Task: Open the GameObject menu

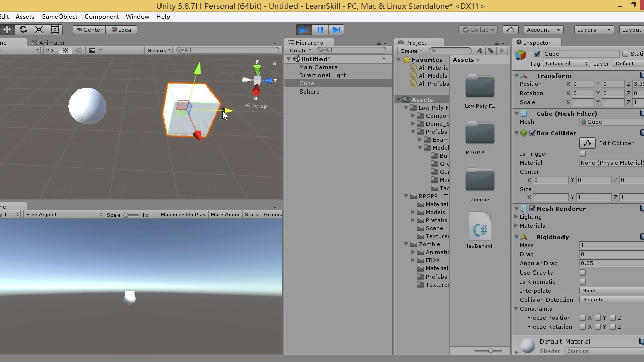Action: (x=59, y=16)
